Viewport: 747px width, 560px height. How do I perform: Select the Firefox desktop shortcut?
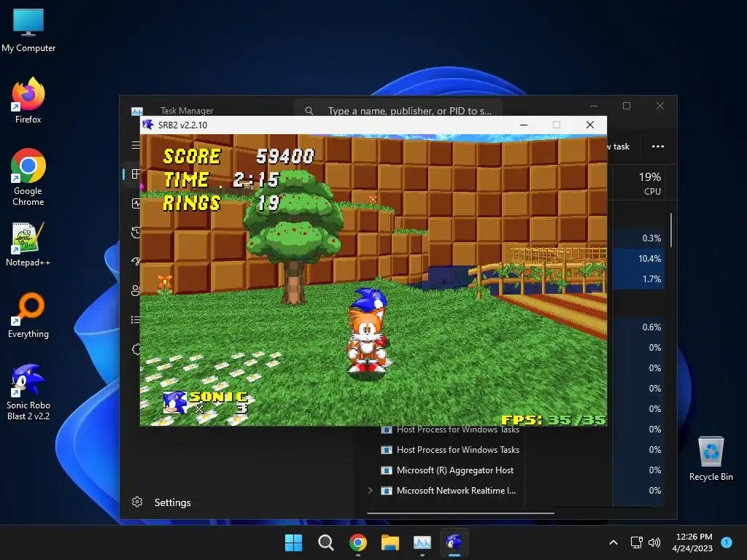[28, 101]
